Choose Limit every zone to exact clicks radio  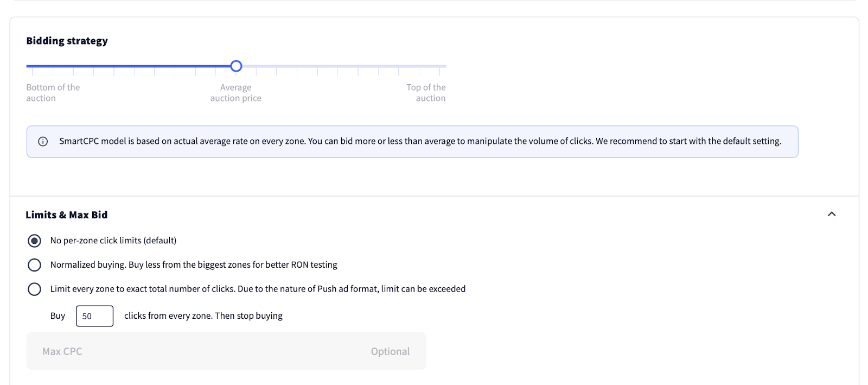34,289
